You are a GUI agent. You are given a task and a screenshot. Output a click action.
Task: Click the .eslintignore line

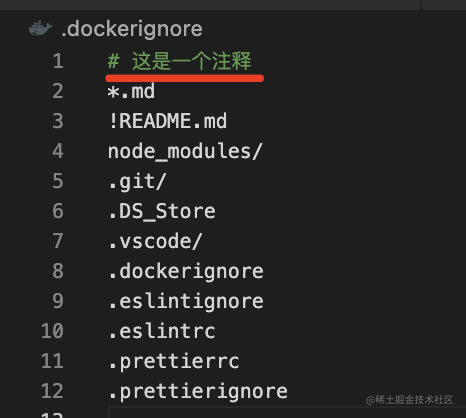[x=186, y=302]
